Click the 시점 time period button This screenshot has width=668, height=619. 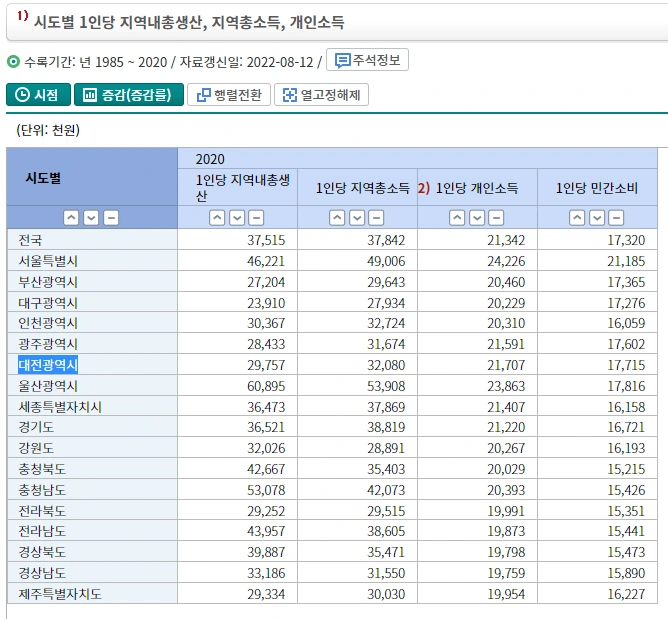pos(38,95)
